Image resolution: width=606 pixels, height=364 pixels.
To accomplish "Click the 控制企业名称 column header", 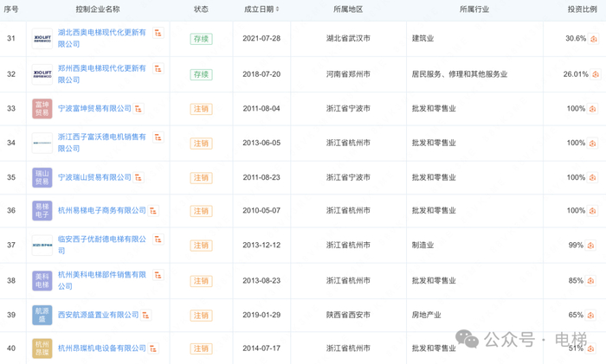I will coord(98,10).
